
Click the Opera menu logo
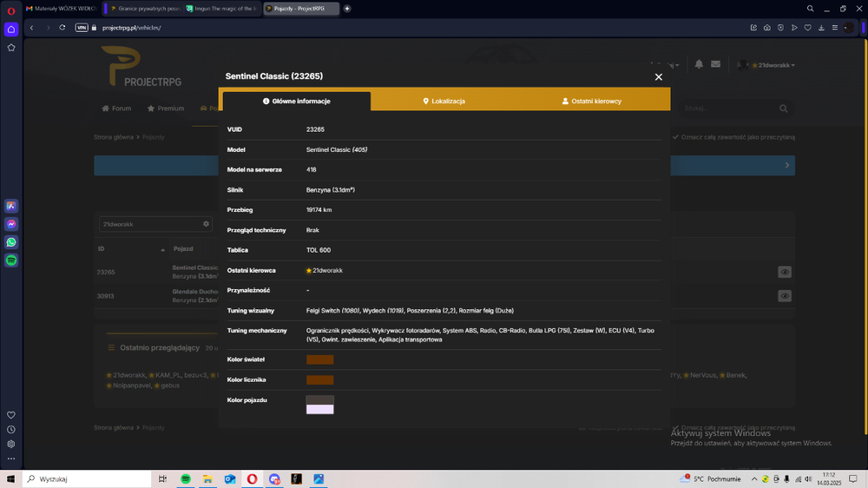point(11,10)
